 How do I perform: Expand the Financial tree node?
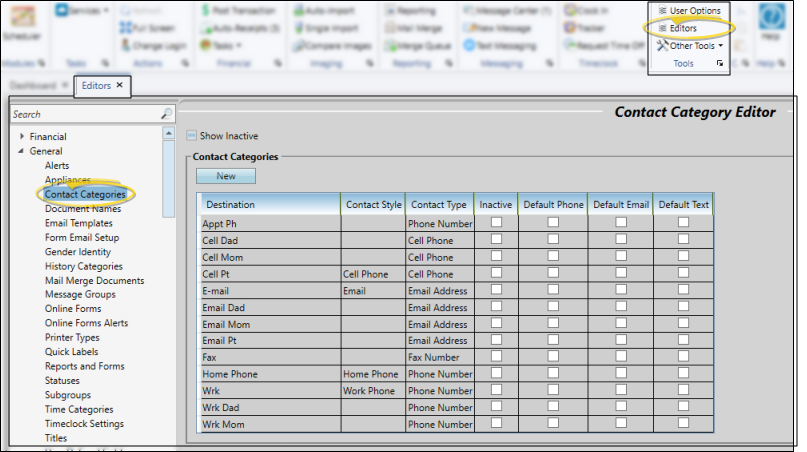pyautogui.click(x=22, y=137)
